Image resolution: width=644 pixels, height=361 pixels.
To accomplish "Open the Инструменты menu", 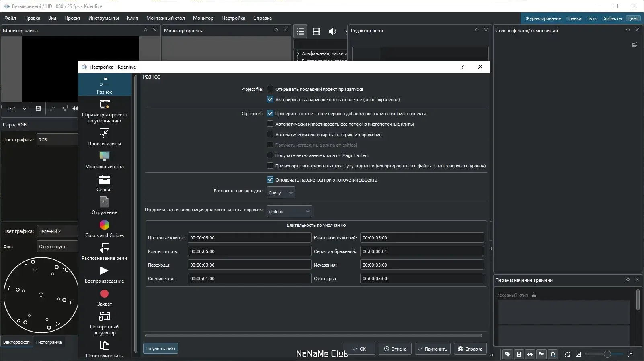I will coord(104,18).
